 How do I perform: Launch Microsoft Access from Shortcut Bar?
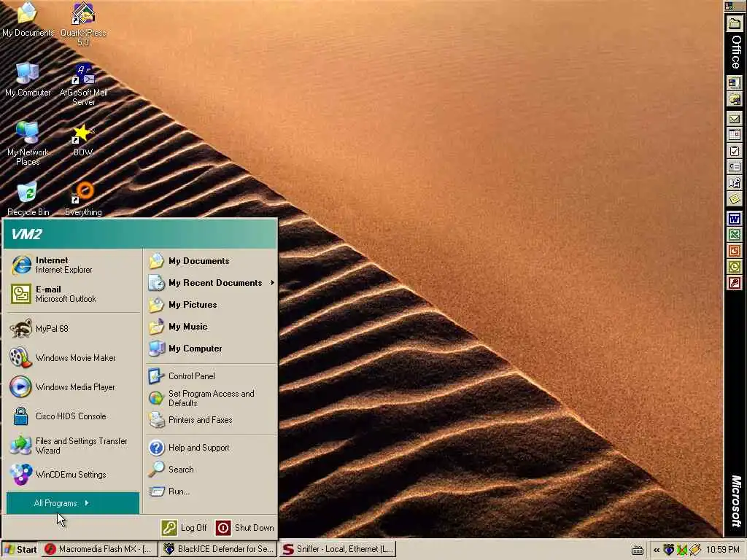[x=735, y=284]
